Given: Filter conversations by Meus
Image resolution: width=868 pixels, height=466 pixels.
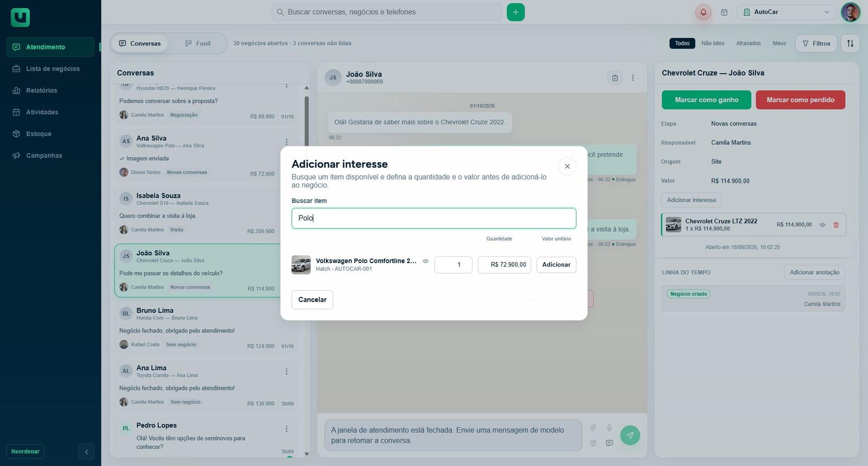Looking at the screenshot, I should [779, 43].
